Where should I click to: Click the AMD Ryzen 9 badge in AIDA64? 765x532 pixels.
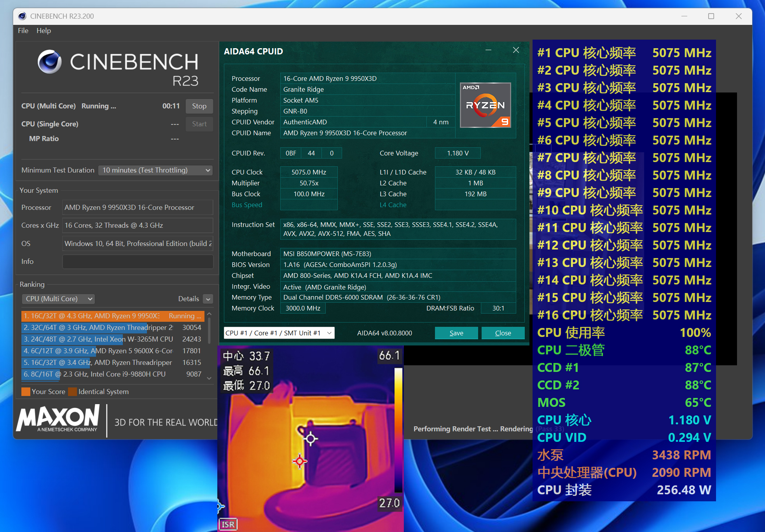(x=485, y=105)
